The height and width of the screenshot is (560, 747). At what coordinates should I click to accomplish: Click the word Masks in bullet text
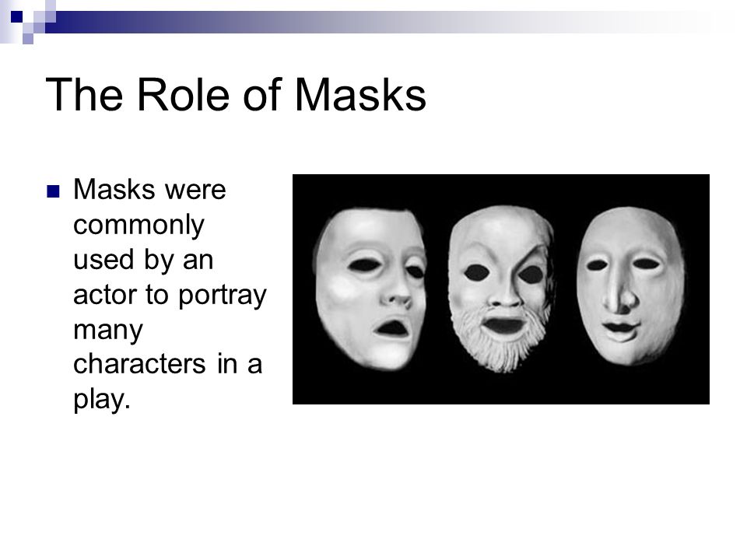point(114,190)
